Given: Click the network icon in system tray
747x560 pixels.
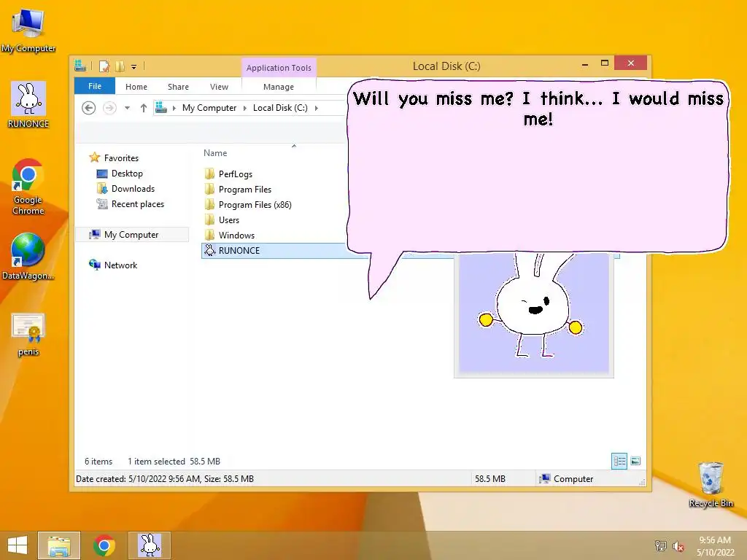Looking at the screenshot, I should tap(660, 545).
